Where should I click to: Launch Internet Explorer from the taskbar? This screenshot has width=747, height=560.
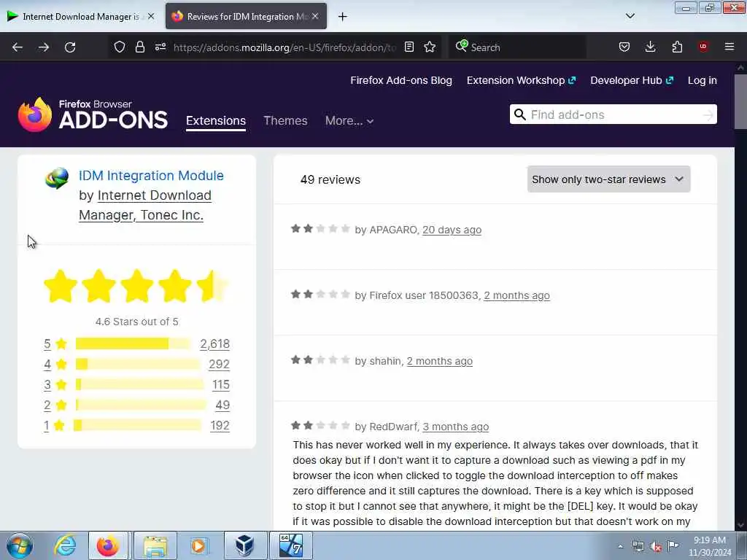pyautogui.click(x=65, y=545)
